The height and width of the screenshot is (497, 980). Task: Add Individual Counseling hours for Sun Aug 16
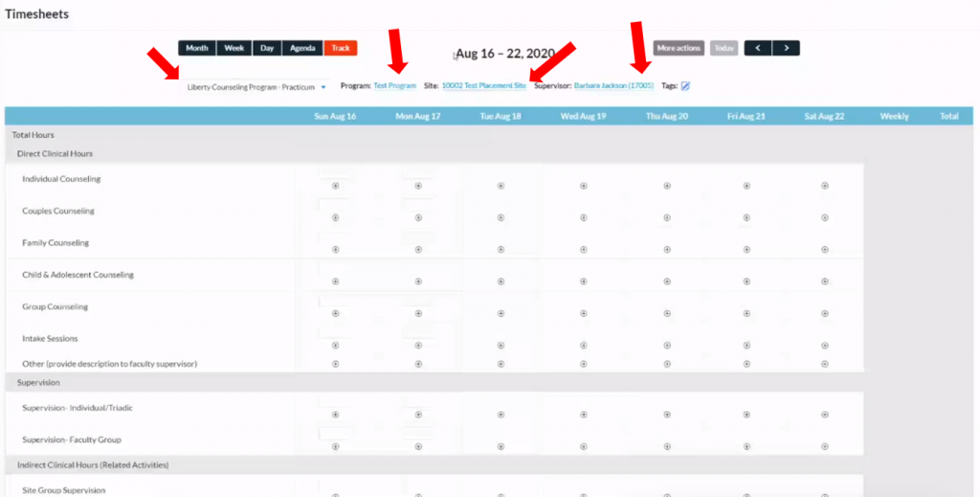(x=336, y=186)
